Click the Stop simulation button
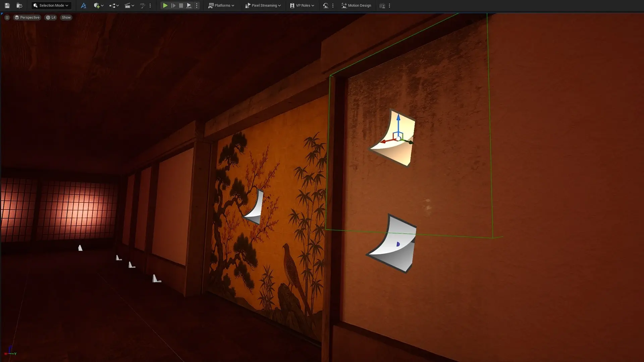Image resolution: width=644 pixels, height=362 pixels. click(181, 5)
